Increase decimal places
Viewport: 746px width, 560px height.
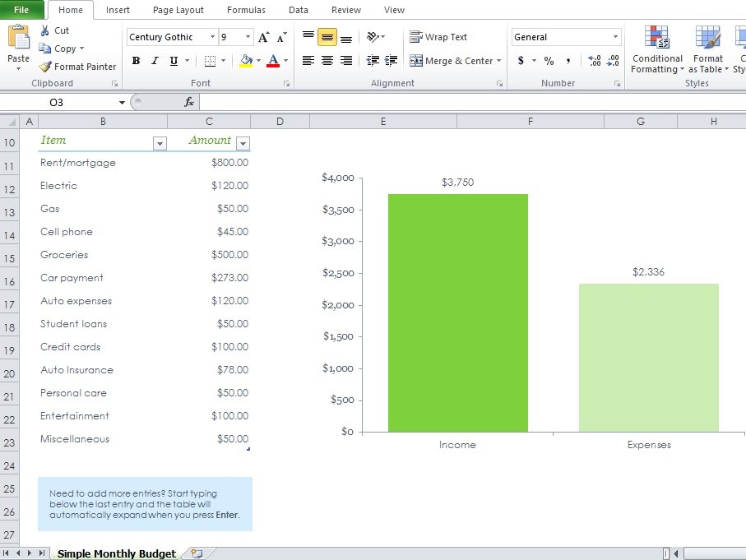click(595, 60)
